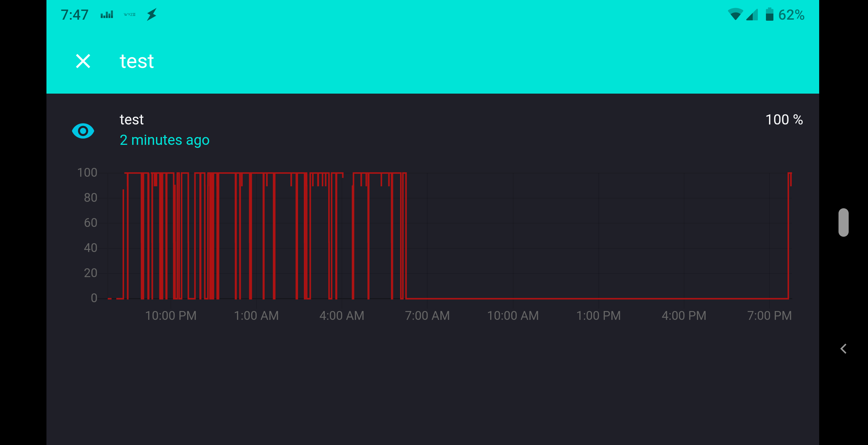Expand the side handle on the right edge
This screenshot has height=445, width=868.
[844, 223]
